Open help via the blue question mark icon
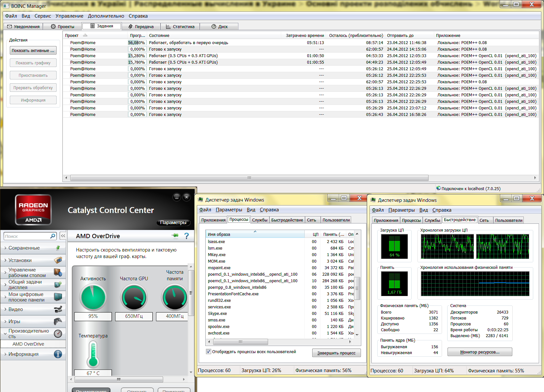This screenshot has height=392, width=544. point(187,236)
